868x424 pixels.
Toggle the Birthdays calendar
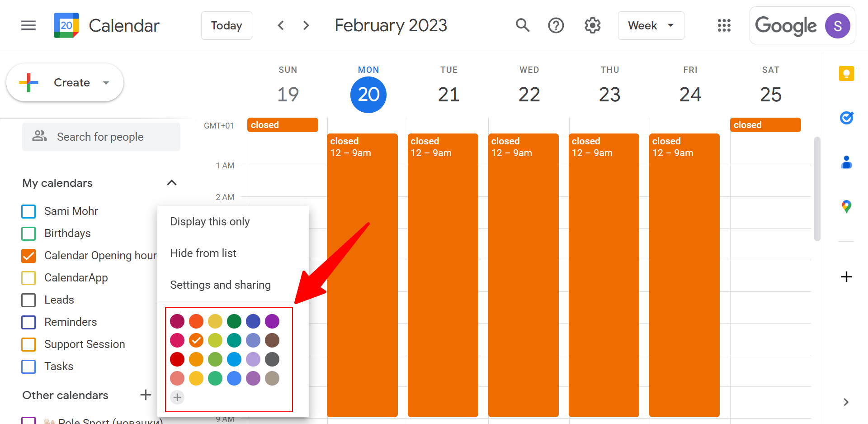tap(28, 233)
